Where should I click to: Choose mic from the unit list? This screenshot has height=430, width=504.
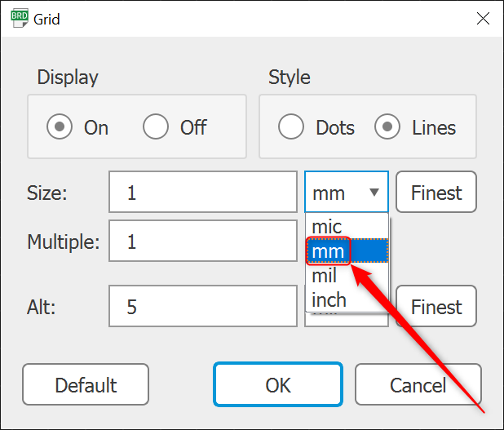click(x=328, y=227)
